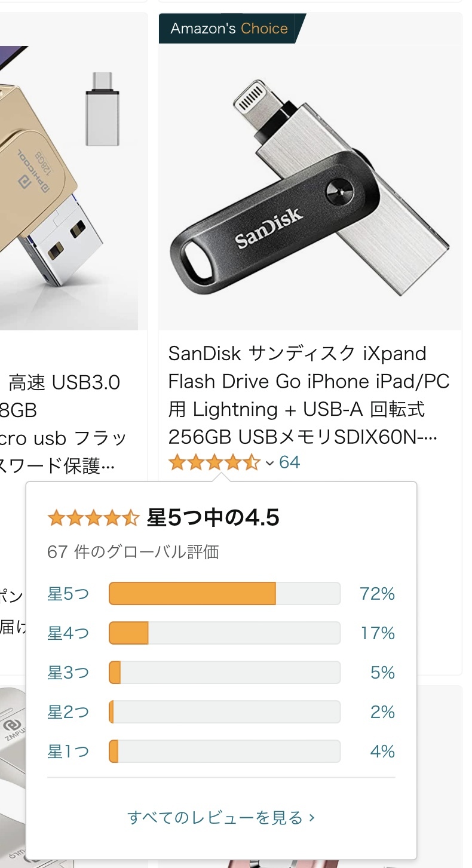Select the 星3つ rating filter label

tap(68, 673)
